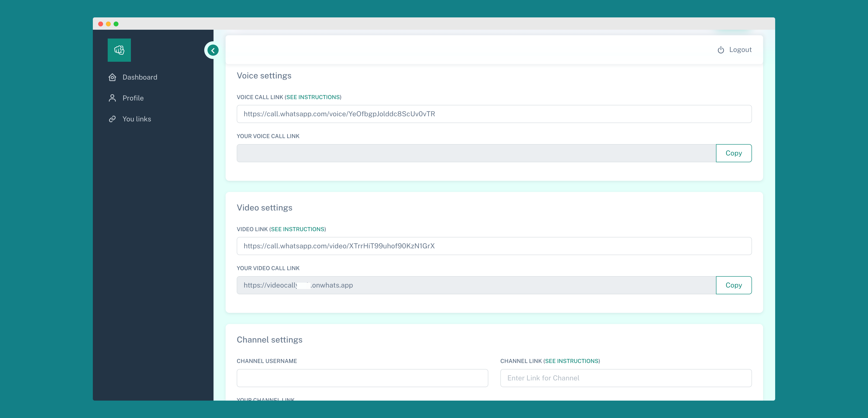Image resolution: width=868 pixels, height=418 pixels.
Task: Focus the voice call link input field
Action: (x=494, y=114)
